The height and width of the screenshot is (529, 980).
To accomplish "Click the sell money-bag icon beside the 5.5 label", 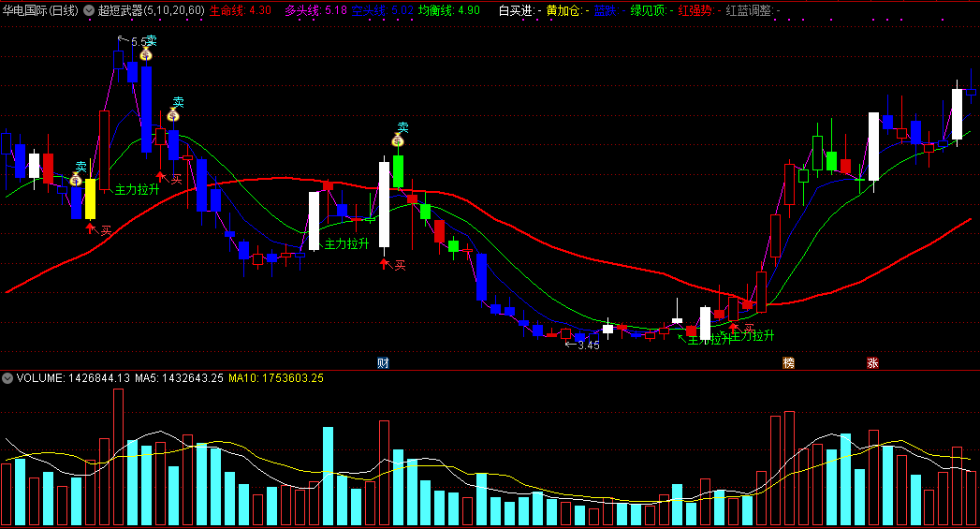I will tap(146, 55).
